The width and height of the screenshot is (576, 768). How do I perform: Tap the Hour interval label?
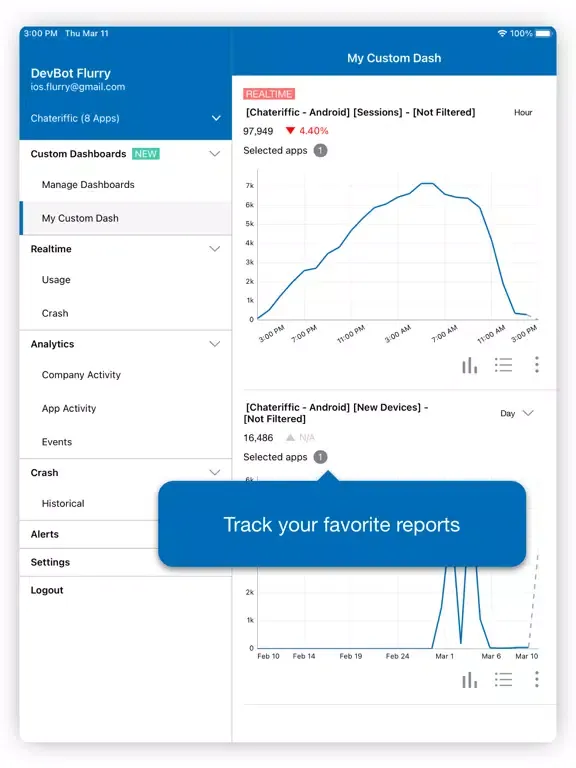[x=523, y=113]
